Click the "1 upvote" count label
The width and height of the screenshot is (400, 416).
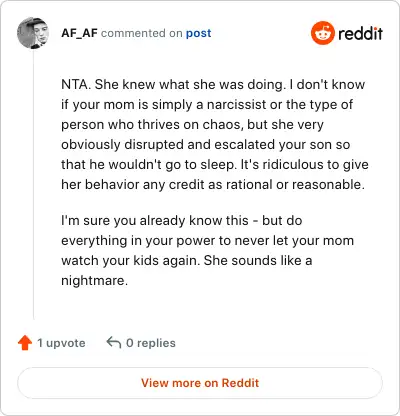pos(61,343)
